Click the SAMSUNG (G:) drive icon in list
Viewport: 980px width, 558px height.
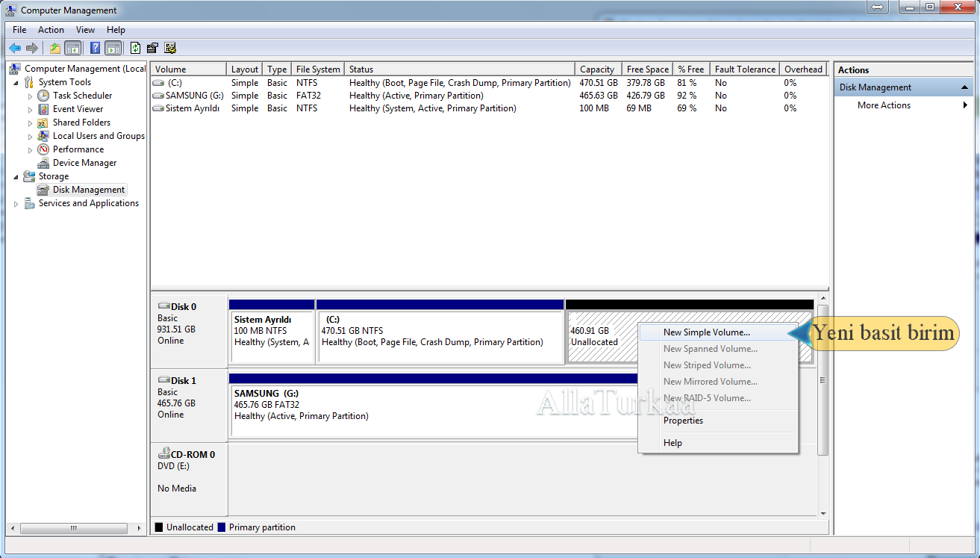158,96
